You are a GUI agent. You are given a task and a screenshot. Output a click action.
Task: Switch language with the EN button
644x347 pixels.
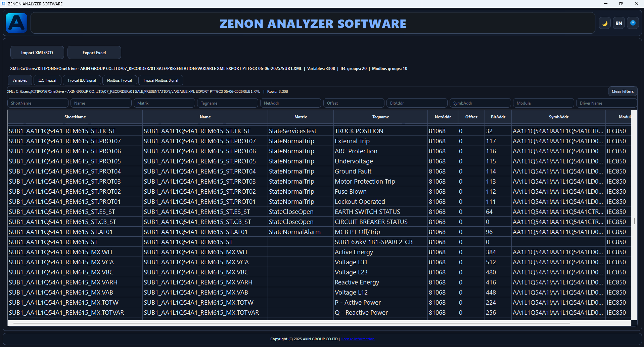click(x=619, y=23)
